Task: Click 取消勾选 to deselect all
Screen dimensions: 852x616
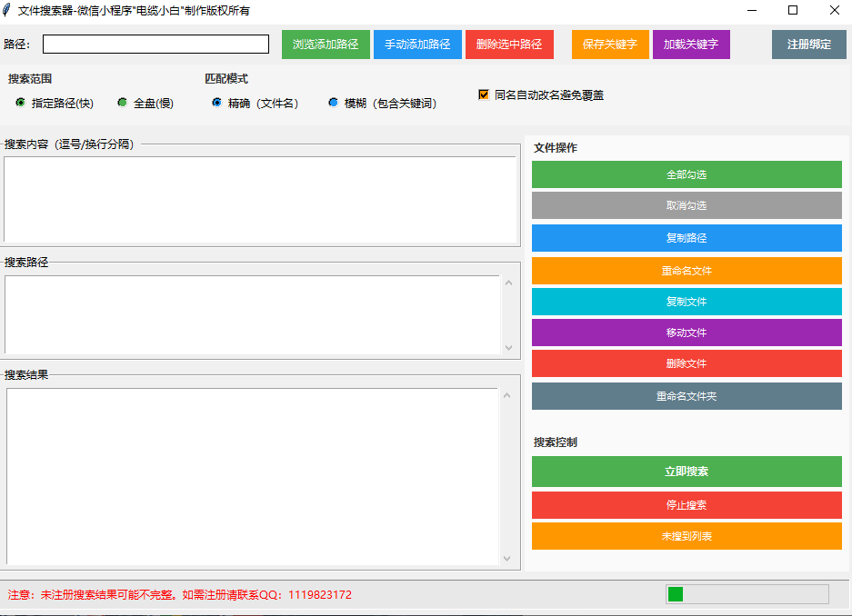Action: tap(687, 205)
